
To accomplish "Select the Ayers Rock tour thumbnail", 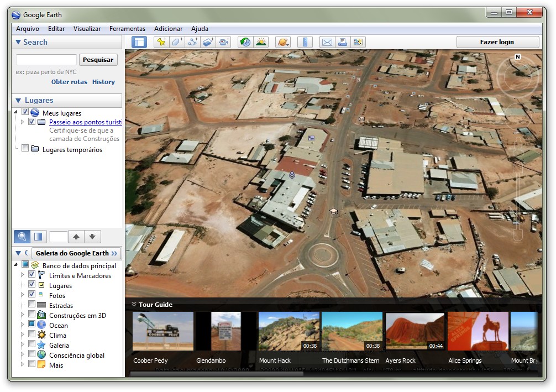I will pyautogui.click(x=415, y=331).
